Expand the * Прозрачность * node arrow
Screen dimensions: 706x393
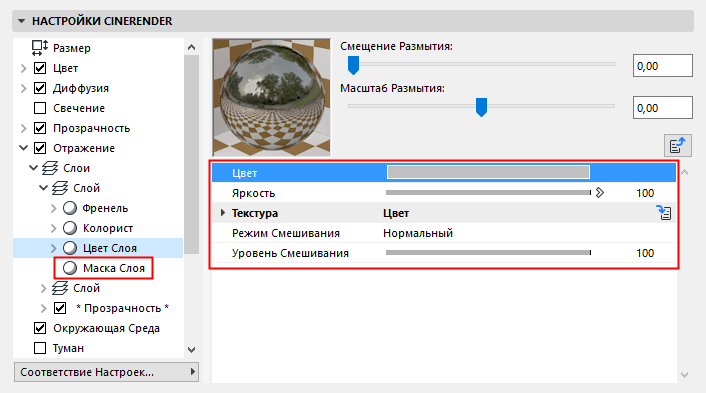[x=44, y=308]
